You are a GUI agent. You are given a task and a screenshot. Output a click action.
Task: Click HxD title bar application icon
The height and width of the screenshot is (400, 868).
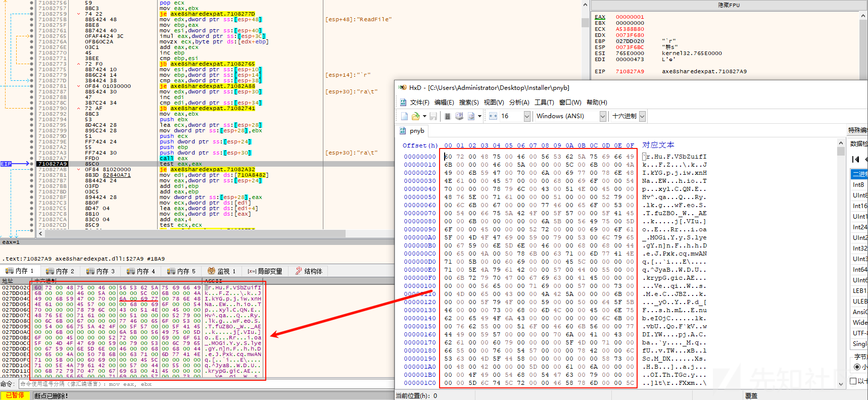(402, 87)
